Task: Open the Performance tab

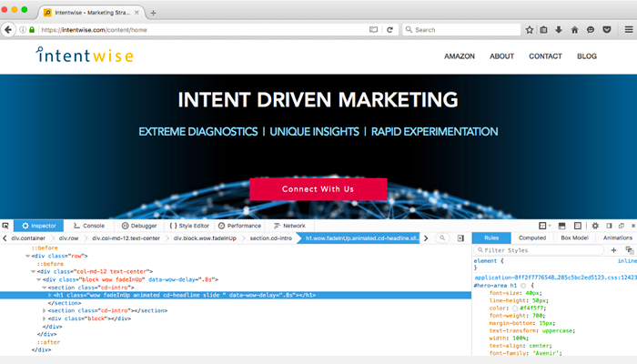Action: (239, 226)
